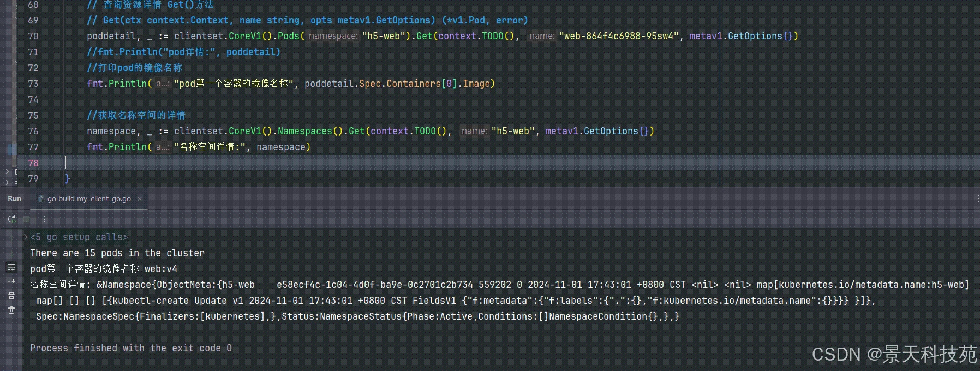Open the Run toolbar more-actions menu
Viewport: 980px width, 371px height.
(44, 219)
